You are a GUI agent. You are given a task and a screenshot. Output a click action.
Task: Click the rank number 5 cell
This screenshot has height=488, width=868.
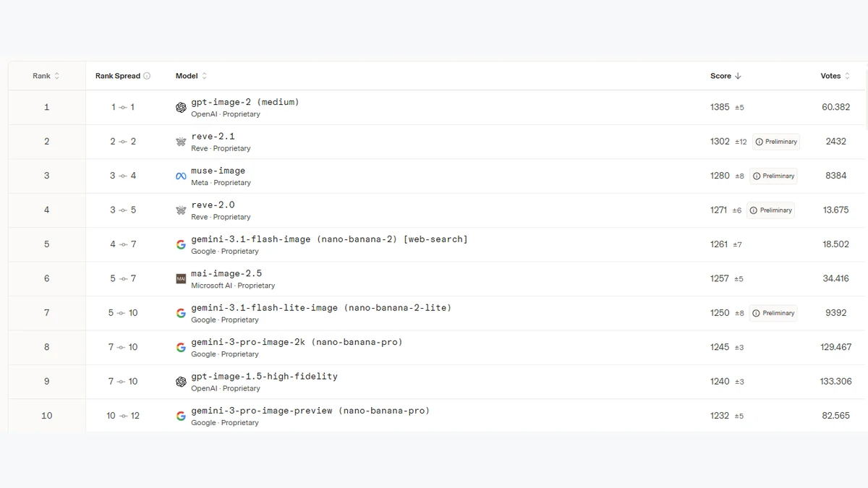tap(47, 244)
